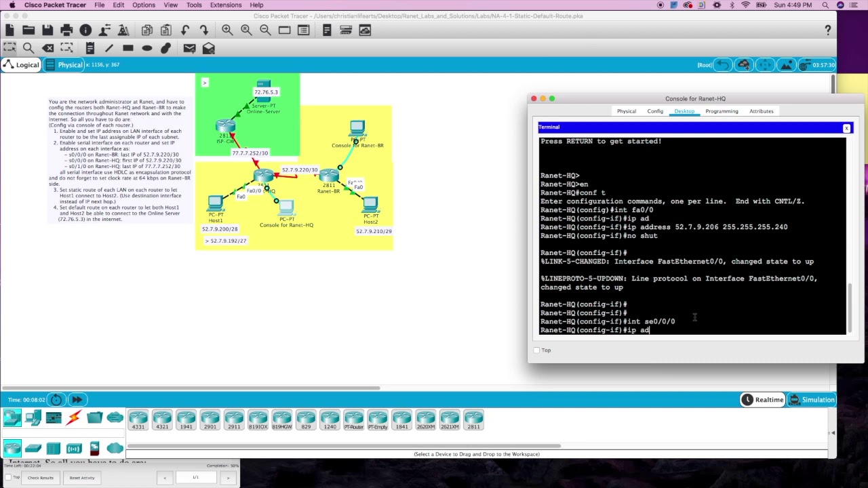Choose the Select tool
868x488 pixels.
(9, 48)
